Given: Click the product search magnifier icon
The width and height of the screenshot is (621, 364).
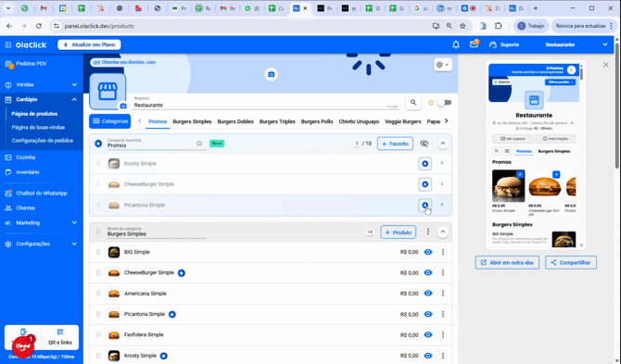Looking at the screenshot, I should tap(413, 103).
